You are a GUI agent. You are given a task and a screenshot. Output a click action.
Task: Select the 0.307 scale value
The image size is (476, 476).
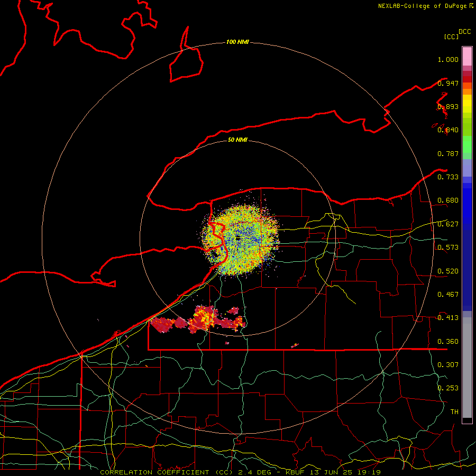tap(448, 364)
